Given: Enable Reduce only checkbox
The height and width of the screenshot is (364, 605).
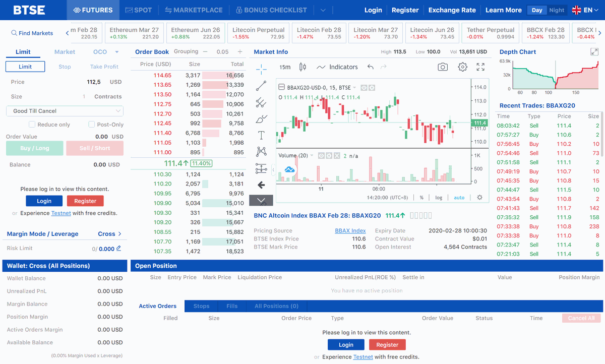Looking at the screenshot, I should 32,125.
